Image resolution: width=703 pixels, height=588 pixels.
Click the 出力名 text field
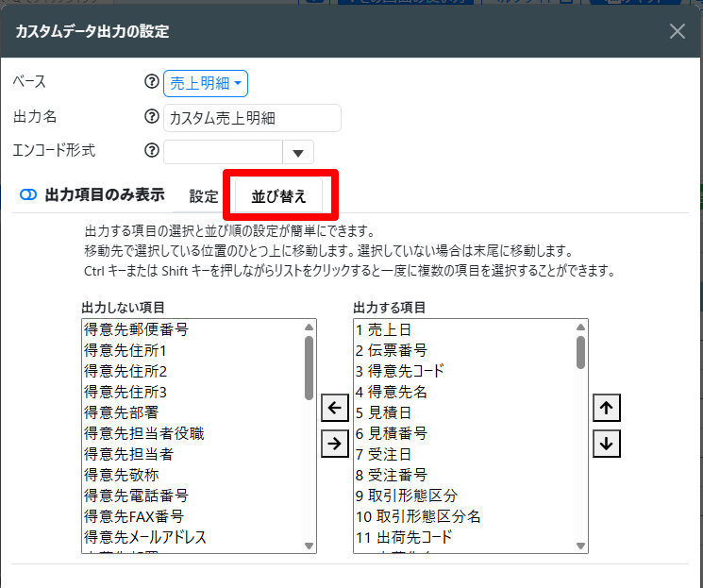point(252,118)
